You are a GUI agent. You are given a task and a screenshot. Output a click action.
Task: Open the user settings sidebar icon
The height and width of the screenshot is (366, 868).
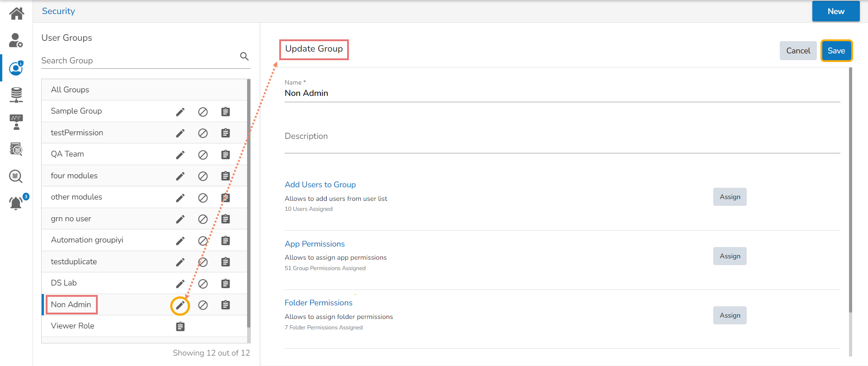[16, 40]
